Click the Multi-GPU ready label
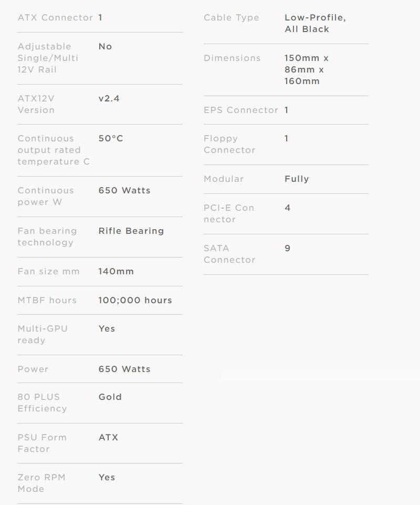The image size is (420, 505). click(43, 334)
